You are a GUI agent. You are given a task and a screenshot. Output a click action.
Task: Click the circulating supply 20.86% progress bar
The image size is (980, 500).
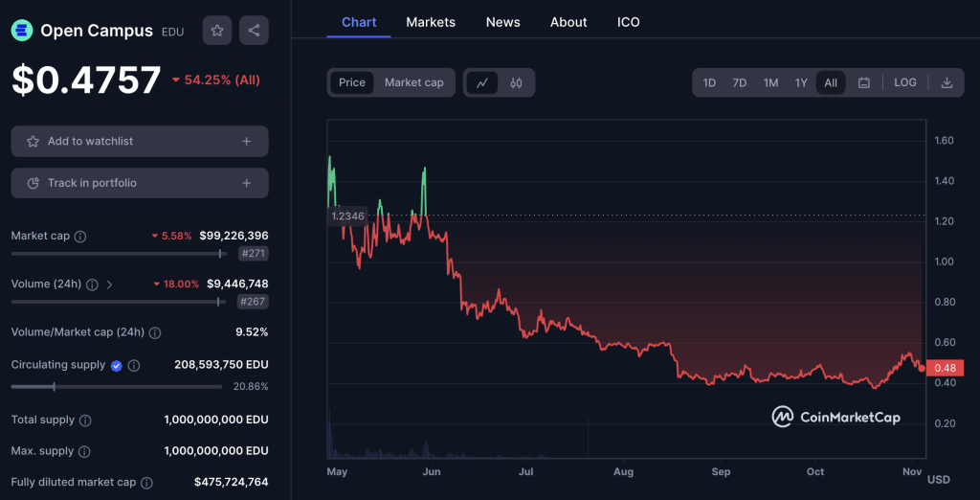116,387
